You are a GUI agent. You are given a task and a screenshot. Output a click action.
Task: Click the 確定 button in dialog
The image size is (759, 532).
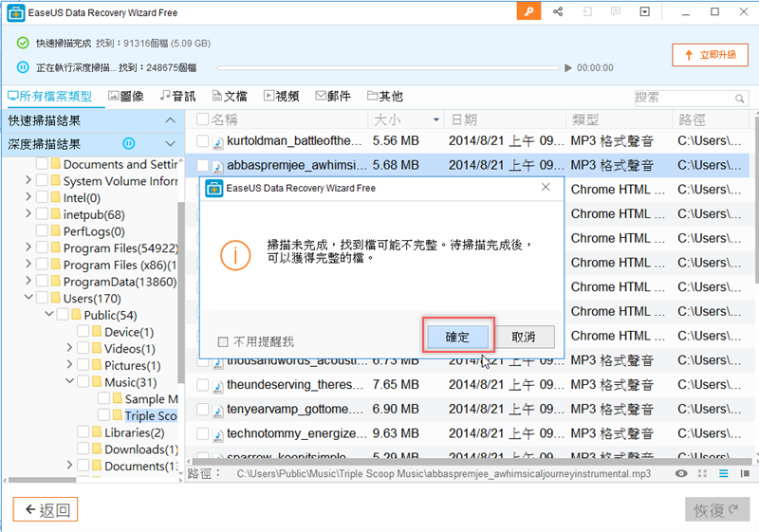[457, 337]
